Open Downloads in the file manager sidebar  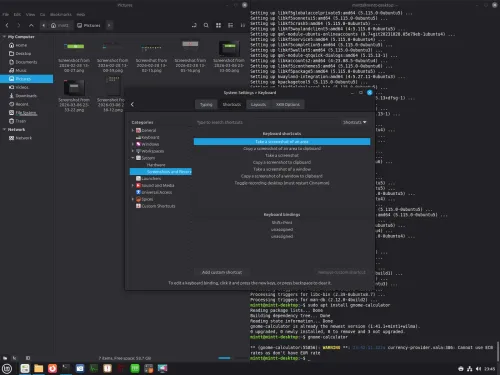coord(27,96)
